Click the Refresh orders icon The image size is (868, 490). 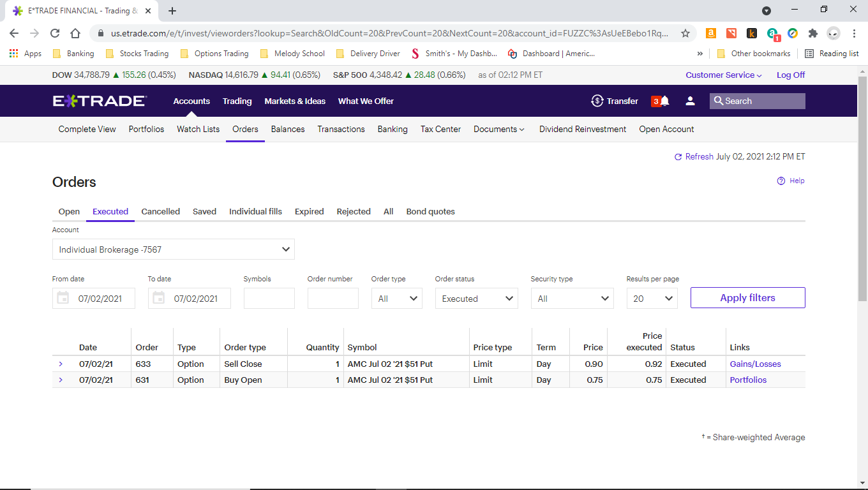click(678, 157)
